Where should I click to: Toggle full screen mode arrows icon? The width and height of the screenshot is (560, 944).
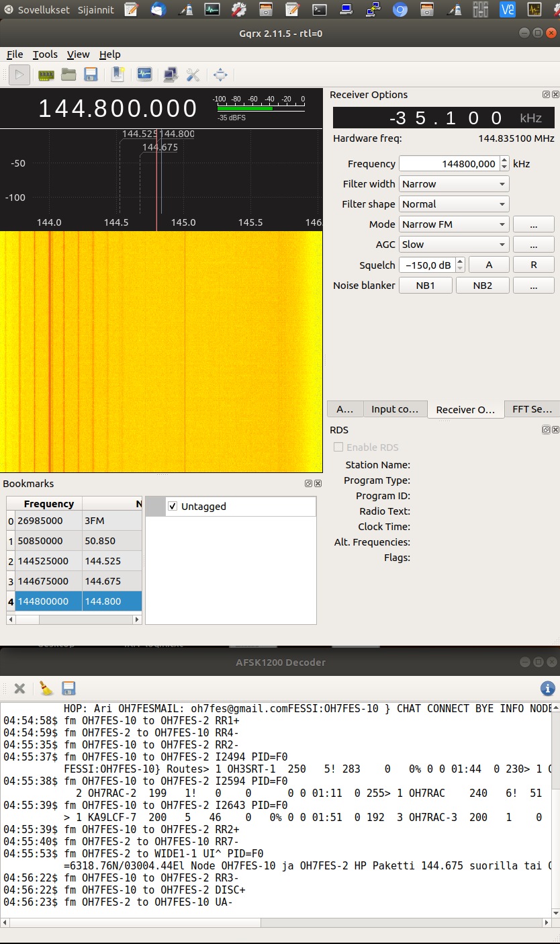(220, 75)
